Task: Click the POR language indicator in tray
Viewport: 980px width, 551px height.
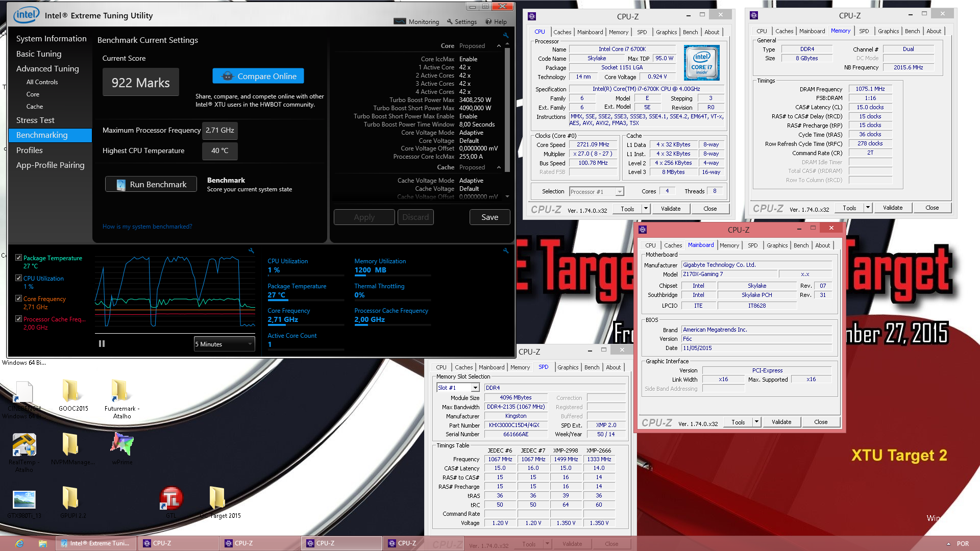Action: pyautogui.click(x=963, y=544)
